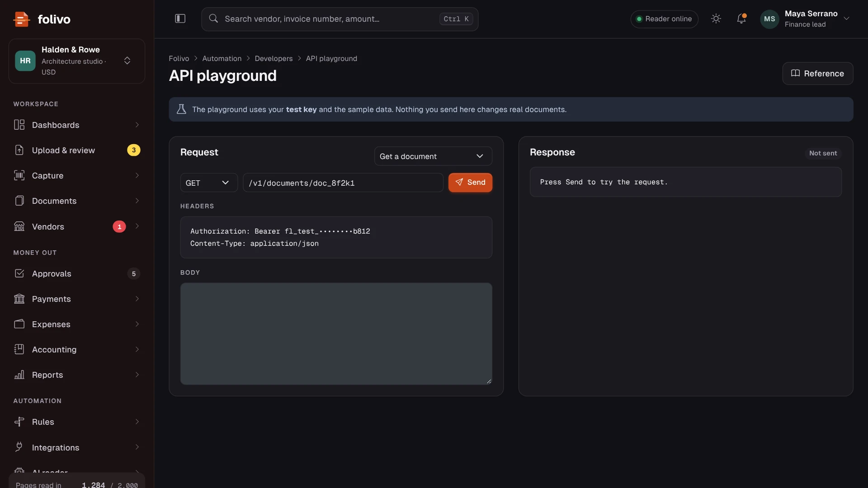The image size is (868, 488).
Task: Go to Folivo breadcrumb
Action: [179, 58]
